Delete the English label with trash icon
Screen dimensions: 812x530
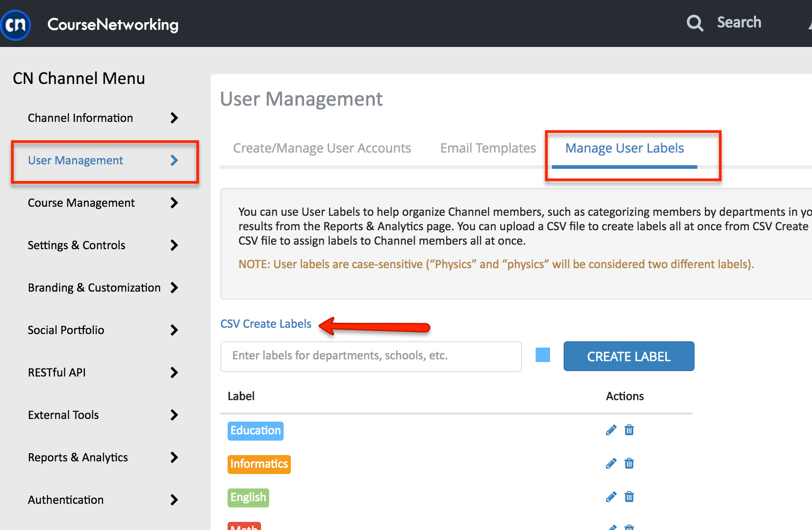point(629,497)
